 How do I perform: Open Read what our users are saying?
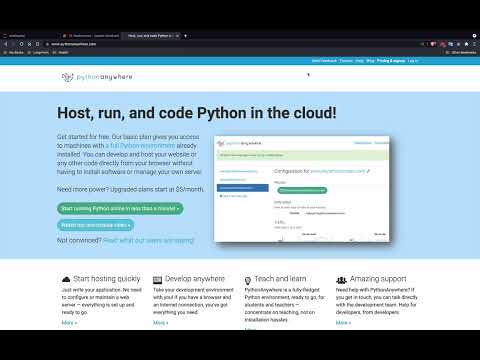click(148, 240)
